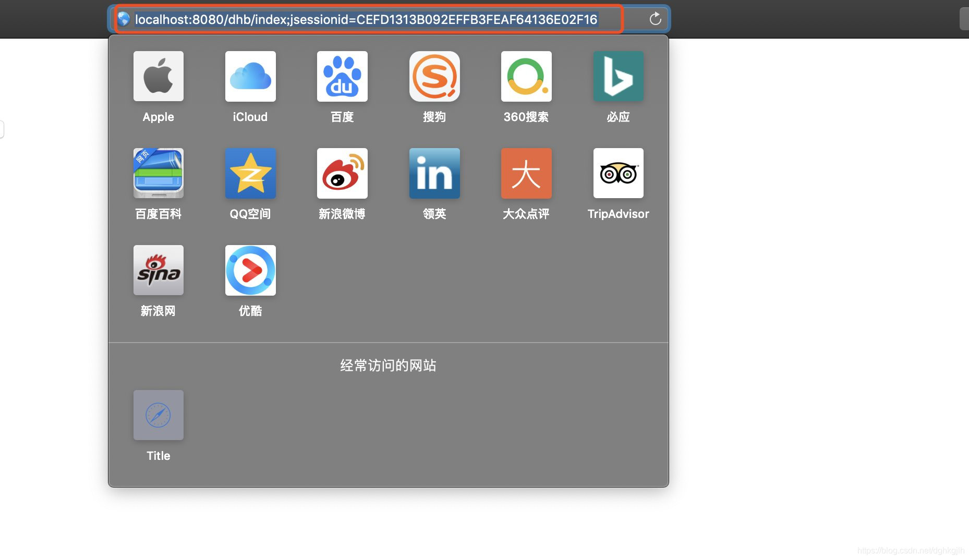Open the iCloud favorite
This screenshot has width=969, height=560.
pyautogui.click(x=250, y=76)
